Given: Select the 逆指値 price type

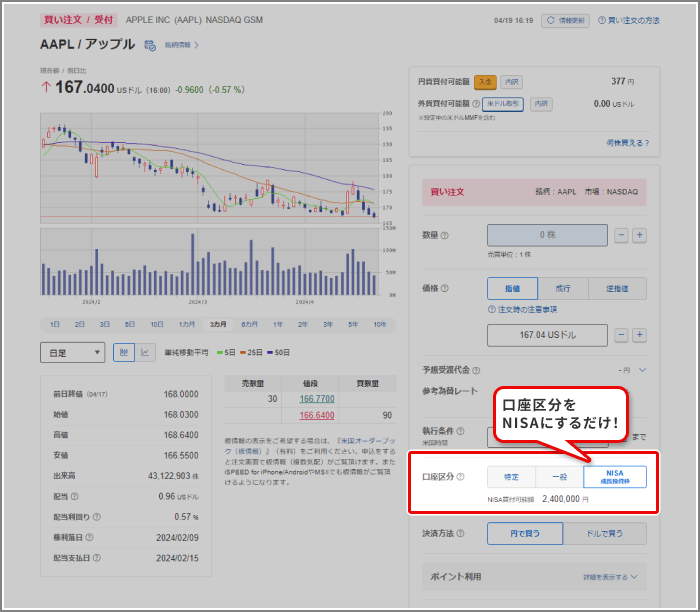Looking at the screenshot, I should (617, 288).
